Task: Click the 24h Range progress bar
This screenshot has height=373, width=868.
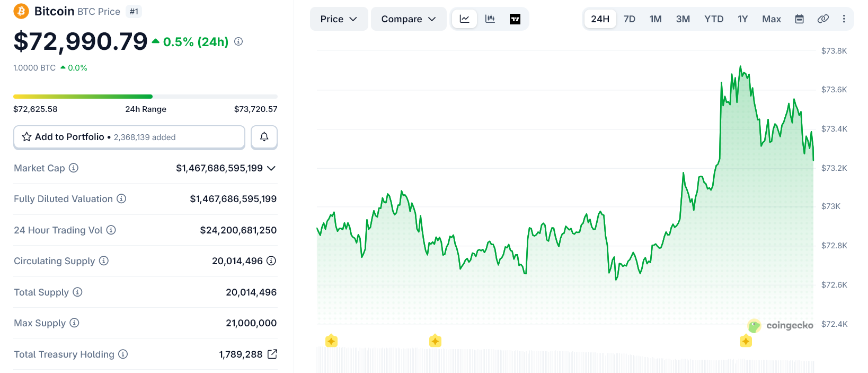Action: 145,97
